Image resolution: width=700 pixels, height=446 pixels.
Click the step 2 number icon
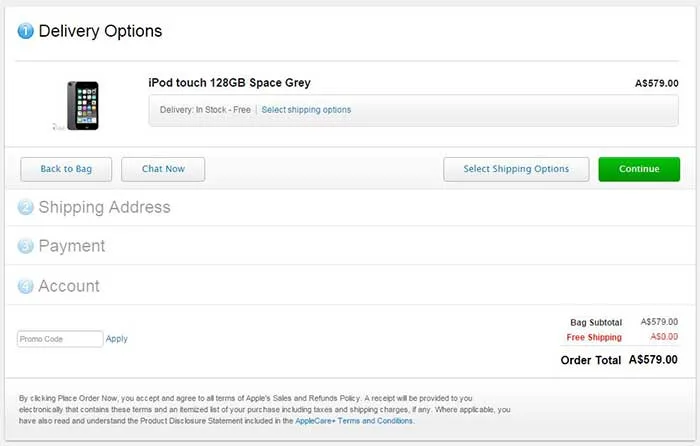[26, 208]
